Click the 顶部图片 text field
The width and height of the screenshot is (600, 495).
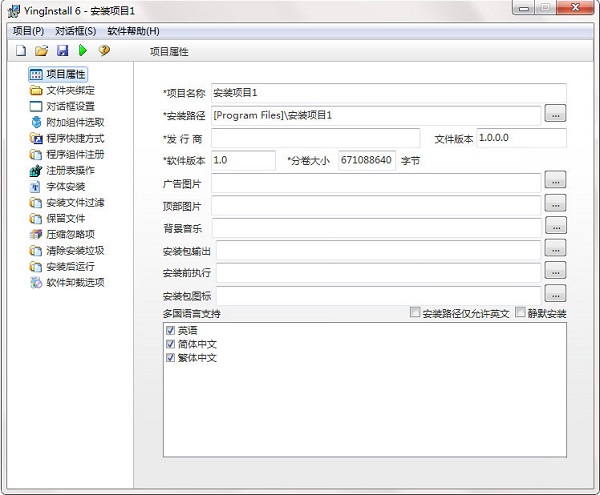click(x=376, y=205)
